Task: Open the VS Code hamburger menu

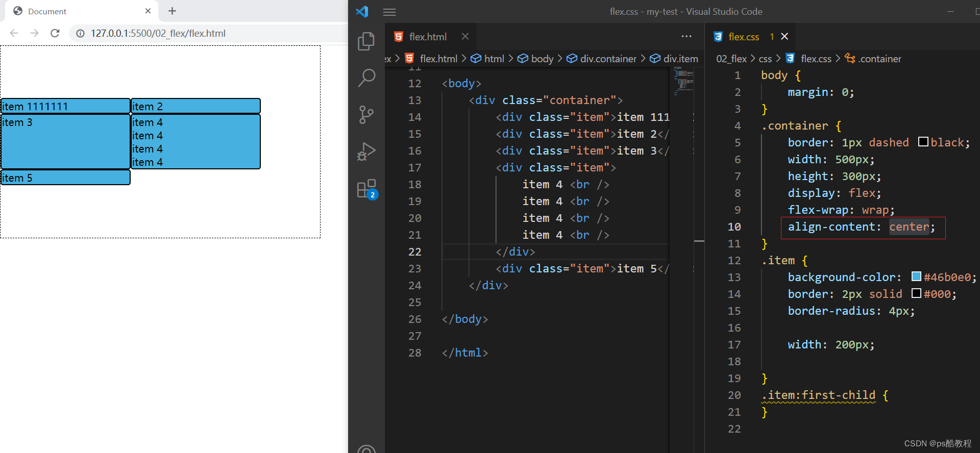Action: (389, 12)
